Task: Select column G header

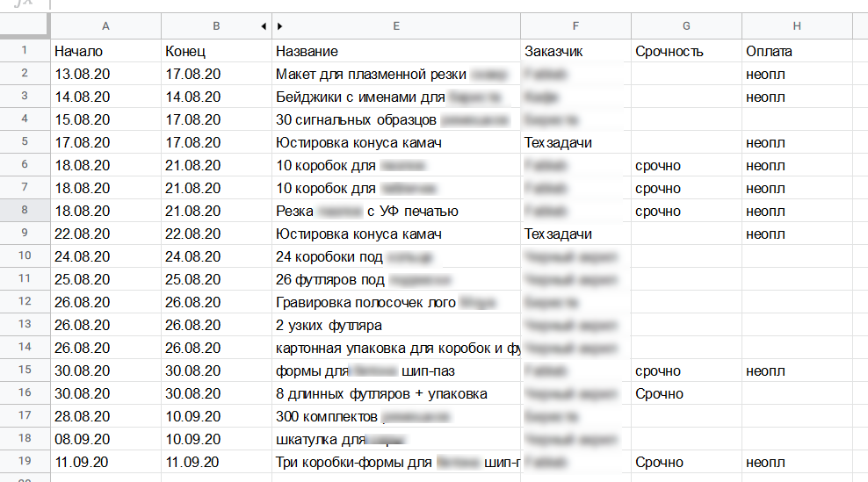Action: [x=686, y=26]
